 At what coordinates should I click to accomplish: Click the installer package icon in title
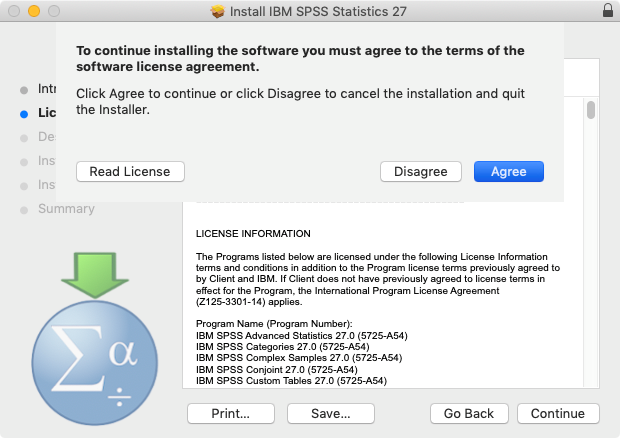click(217, 11)
